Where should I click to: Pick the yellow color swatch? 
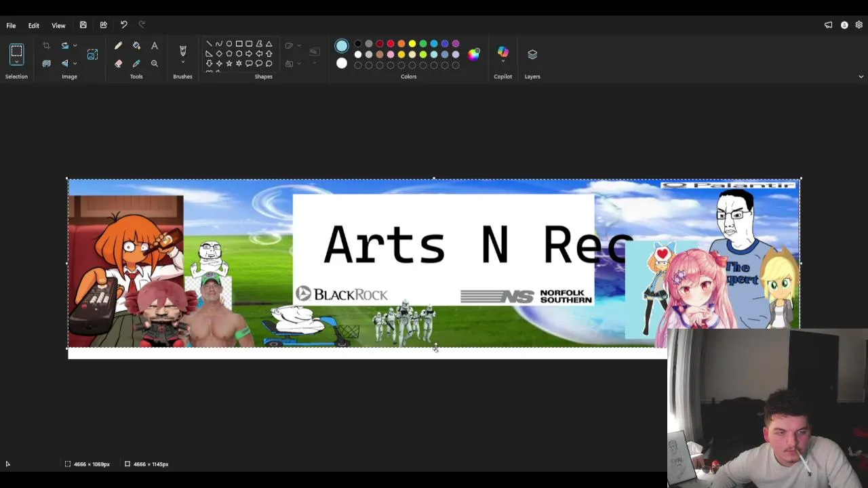click(x=412, y=44)
